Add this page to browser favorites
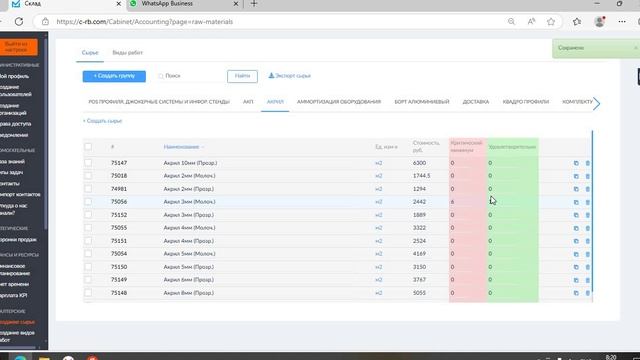Screen dimensions: 640x360 click(551, 22)
